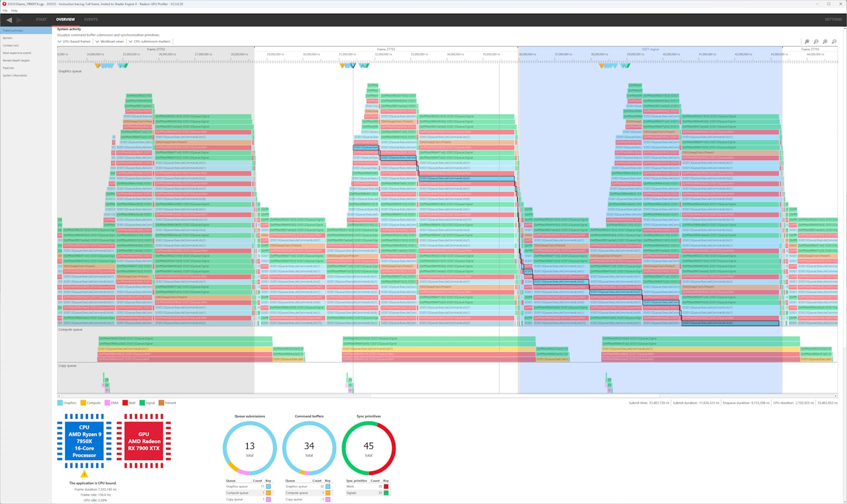The height and width of the screenshot is (504, 847).
Task: Switch to the Events tab
Action: (x=91, y=20)
